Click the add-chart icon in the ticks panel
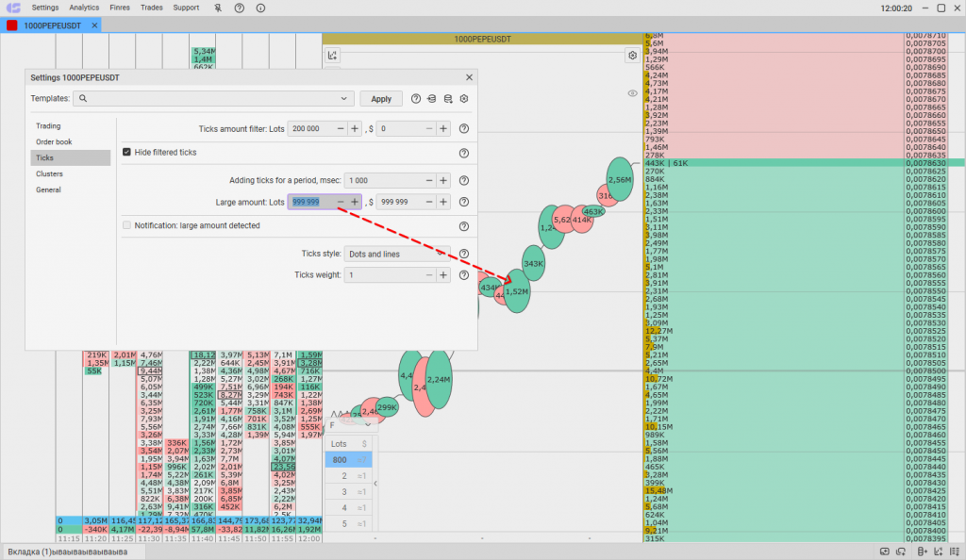 point(333,56)
